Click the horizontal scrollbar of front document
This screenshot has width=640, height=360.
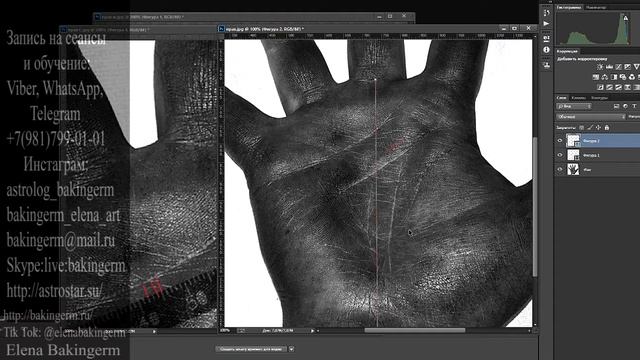click(x=414, y=331)
